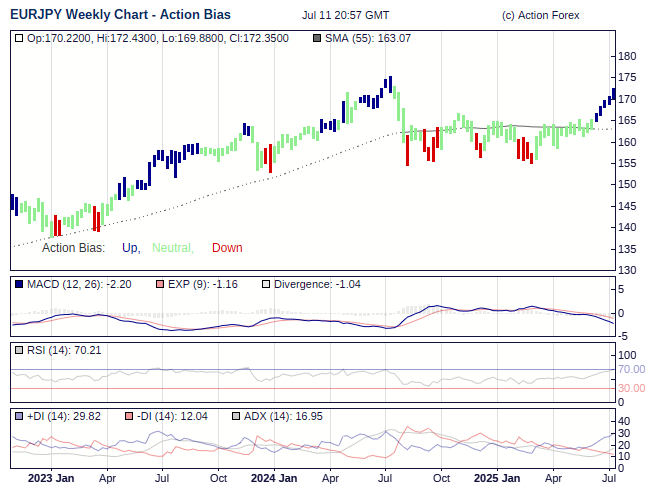
Task: Click the EXP (9) pink legend swatch
Action: tap(159, 284)
